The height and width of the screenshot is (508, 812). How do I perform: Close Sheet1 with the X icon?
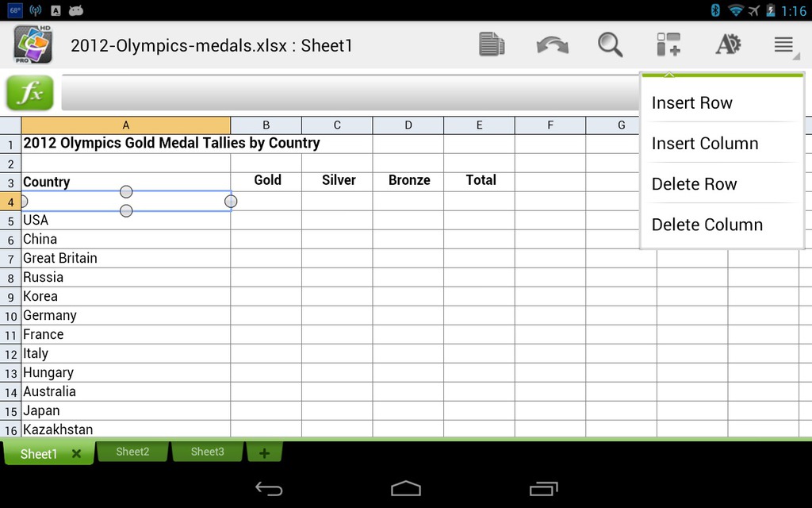coord(76,453)
